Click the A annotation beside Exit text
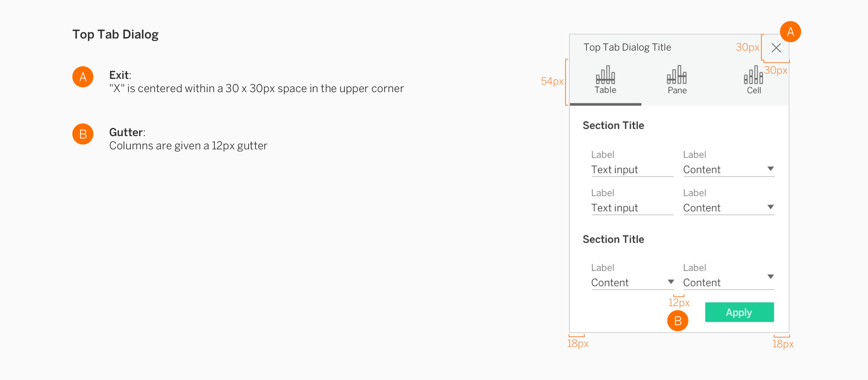This screenshot has height=380, width=868. tap(83, 77)
